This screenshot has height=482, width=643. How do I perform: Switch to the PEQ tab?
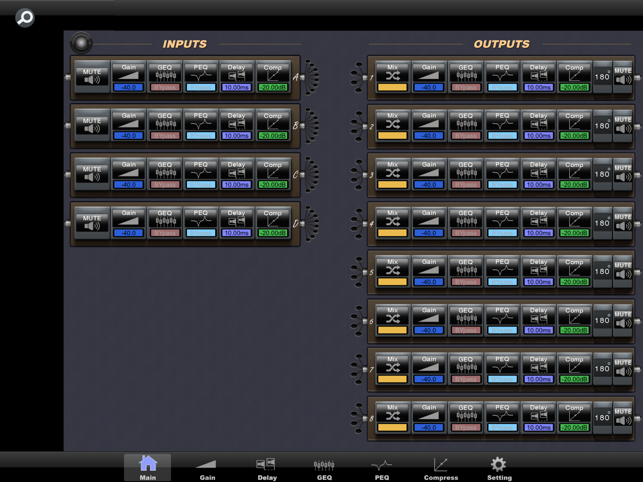[x=381, y=468]
